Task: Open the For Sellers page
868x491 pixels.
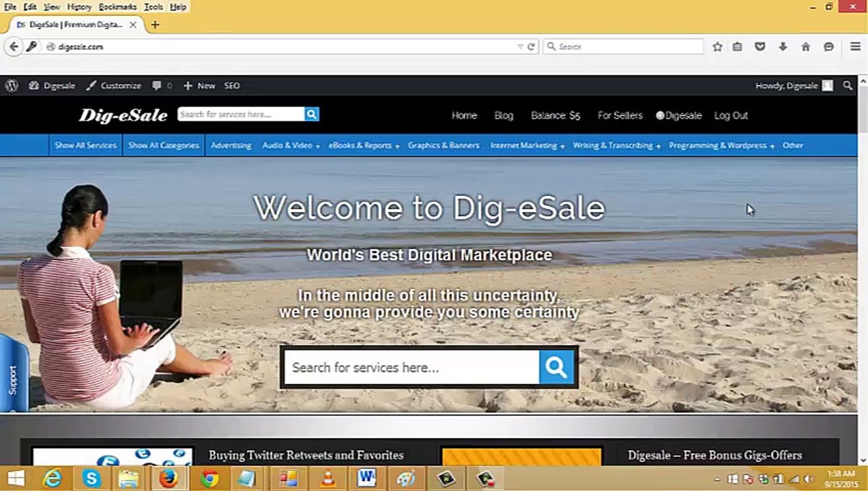Action: pyautogui.click(x=620, y=115)
